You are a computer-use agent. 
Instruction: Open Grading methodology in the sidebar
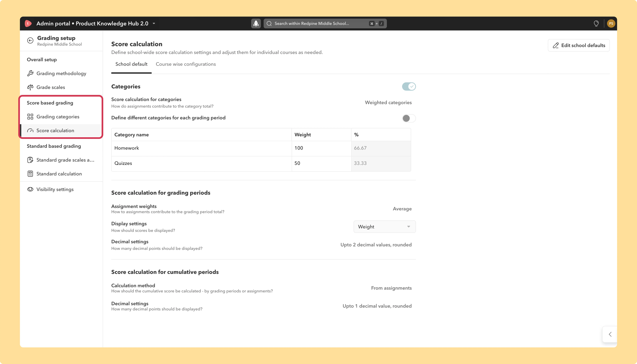coord(61,73)
